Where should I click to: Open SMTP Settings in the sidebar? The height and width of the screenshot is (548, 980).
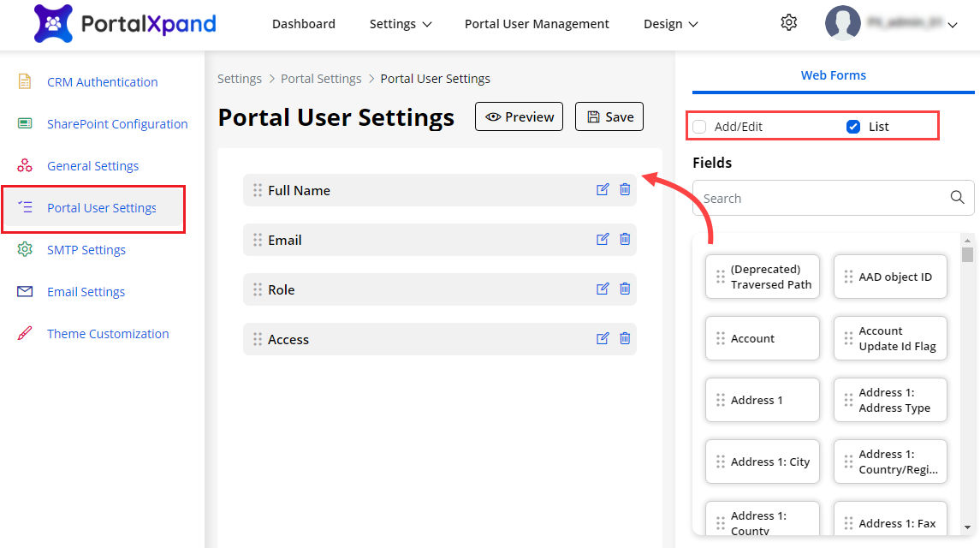(86, 250)
